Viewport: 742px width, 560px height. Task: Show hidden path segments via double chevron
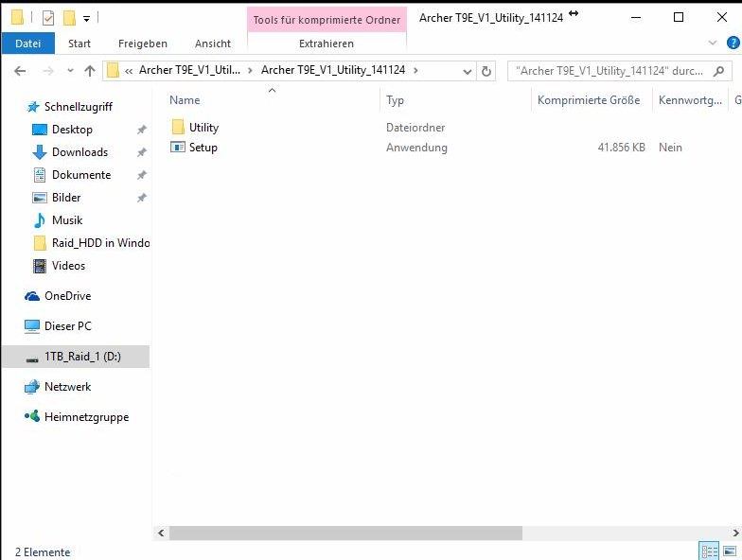[x=129, y=71]
